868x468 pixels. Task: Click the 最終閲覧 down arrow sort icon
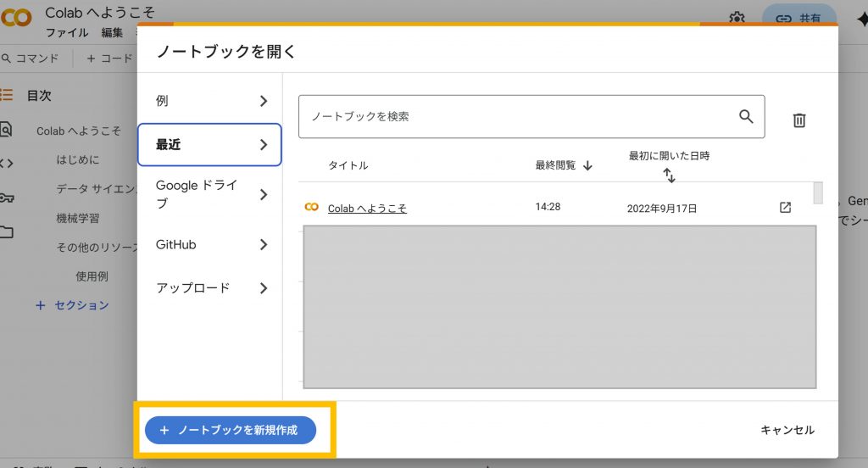pyautogui.click(x=588, y=165)
